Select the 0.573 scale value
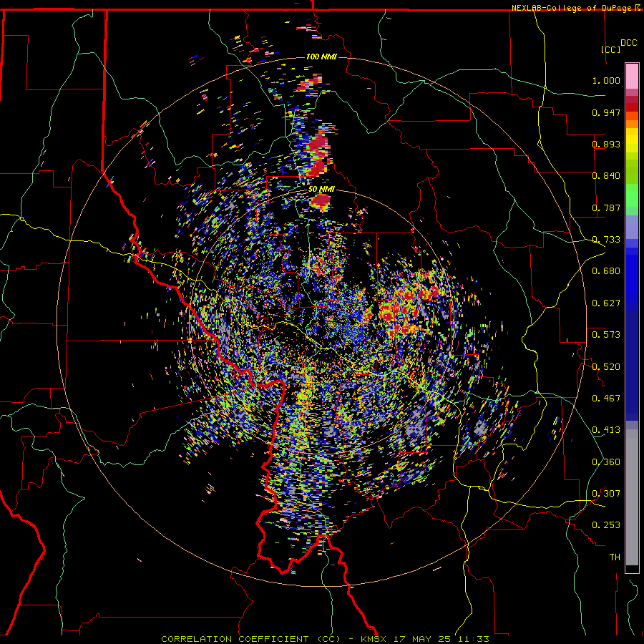The image size is (644, 644). 606,335
